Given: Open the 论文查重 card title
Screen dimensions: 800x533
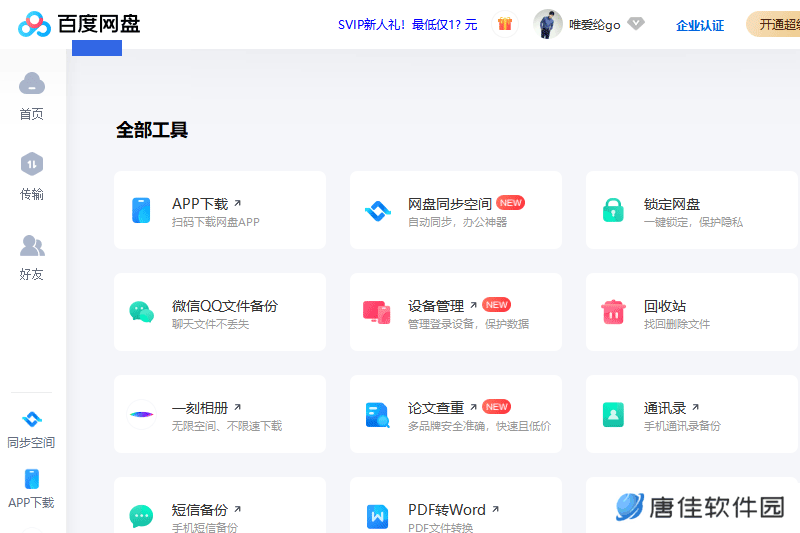Looking at the screenshot, I should pyautogui.click(x=436, y=408).
